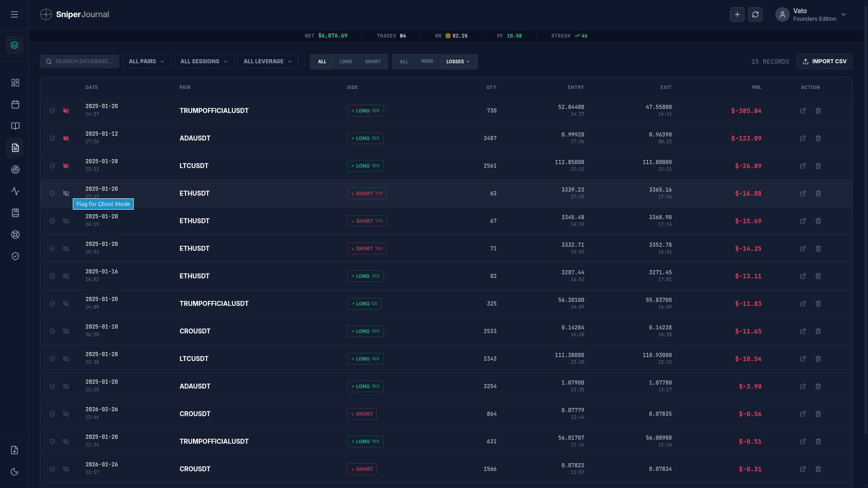This screenshot has width=868, height=488.
Task: Open the bookmark notebook sidebar icon
Action: (15, 213)
